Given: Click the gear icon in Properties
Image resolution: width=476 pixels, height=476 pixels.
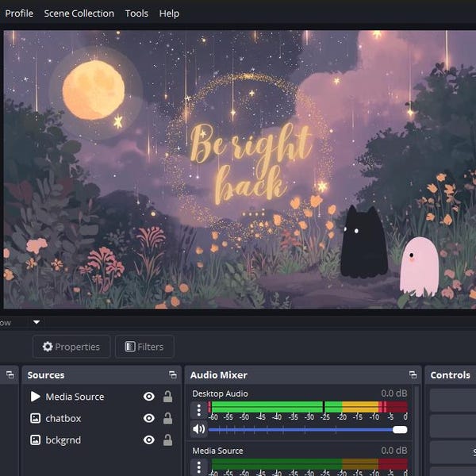Looking at the screenshot, I should 48,347.
